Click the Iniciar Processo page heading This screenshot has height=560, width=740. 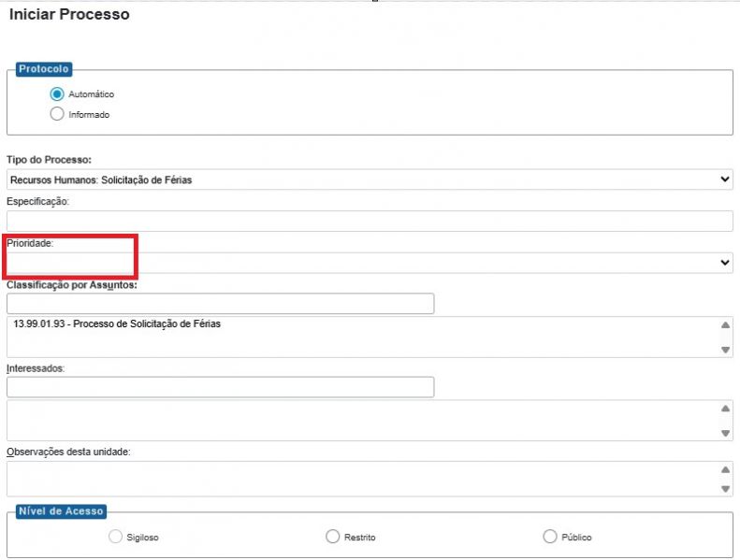tap(69, 15)
